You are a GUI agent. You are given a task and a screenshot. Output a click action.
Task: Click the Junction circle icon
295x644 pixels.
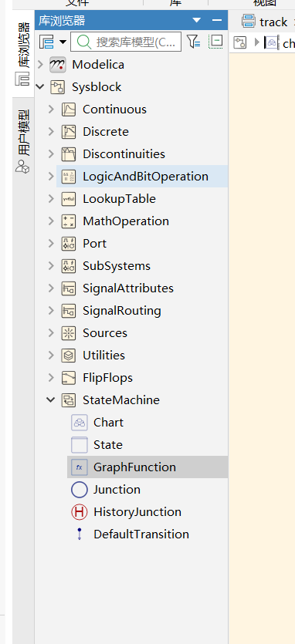[x=80, y=490]
